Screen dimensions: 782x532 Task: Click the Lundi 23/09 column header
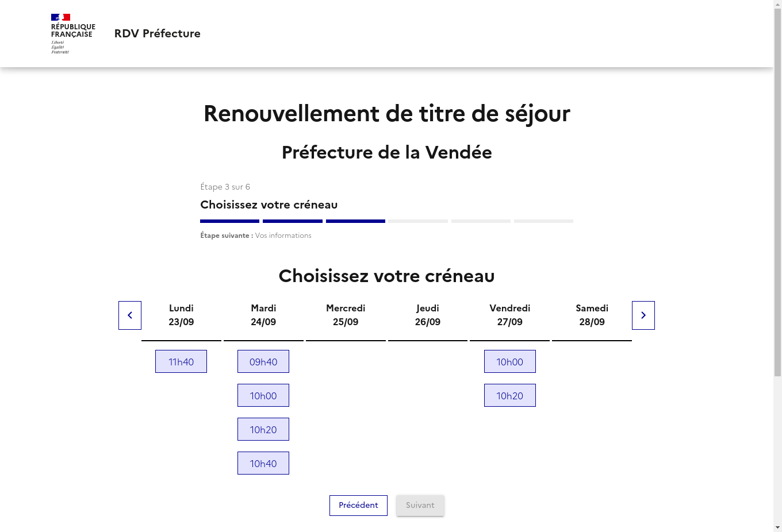point(181,315)
